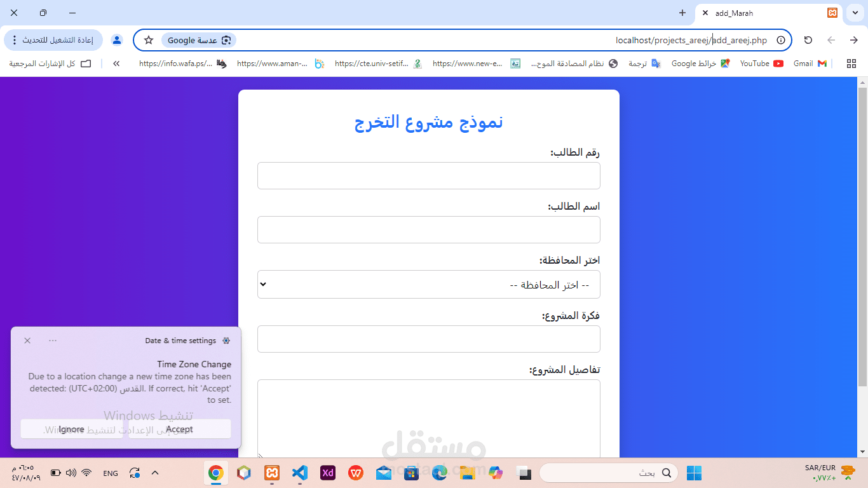The width and height of the screenshot is (868, 488).
Task: Open XAMPP from the taskbar
Action: [x=272, y=473]
